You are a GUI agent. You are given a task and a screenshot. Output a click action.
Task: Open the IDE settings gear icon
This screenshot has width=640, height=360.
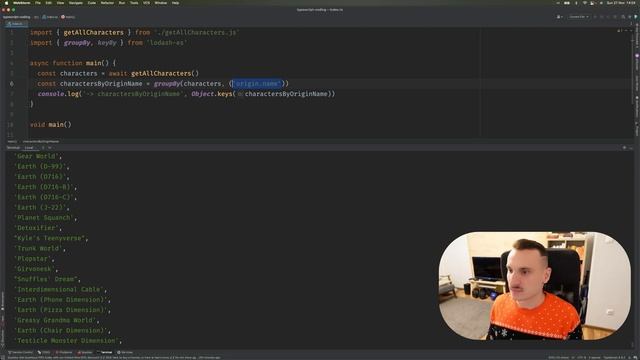tap(629, 17)
